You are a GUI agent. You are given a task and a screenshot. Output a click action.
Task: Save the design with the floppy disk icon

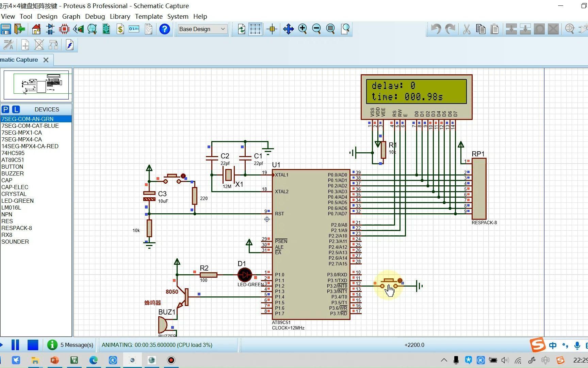point(6,29)
